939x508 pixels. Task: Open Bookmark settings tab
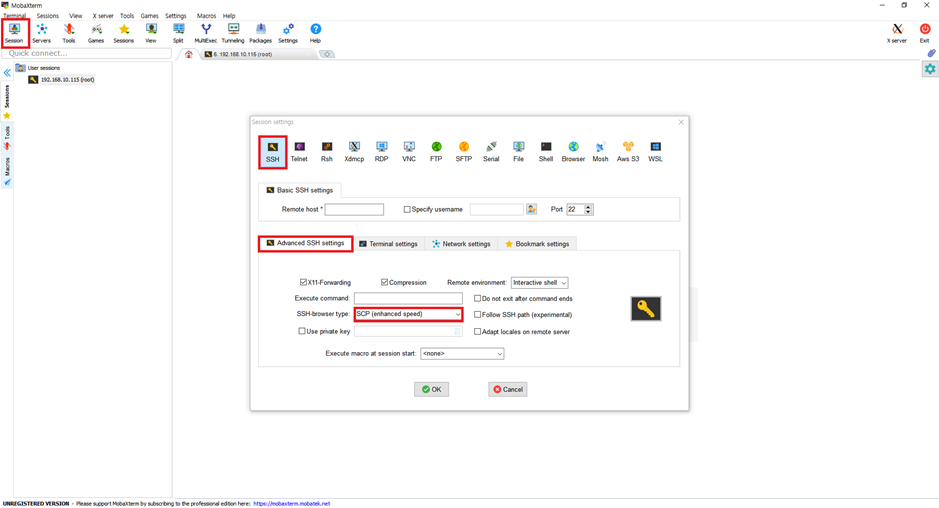point(537,244)
